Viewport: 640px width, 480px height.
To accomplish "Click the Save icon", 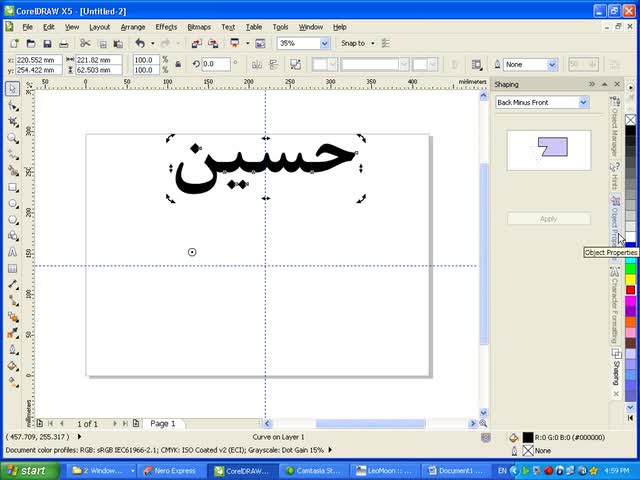I will 47,43.
